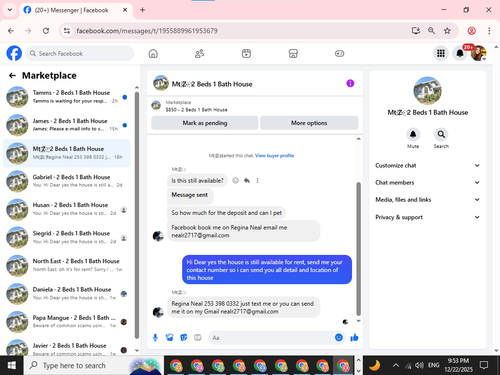Open the large listing thumbnail in info panel
Screen dimensions: 500x375
[x=427, y=91]
